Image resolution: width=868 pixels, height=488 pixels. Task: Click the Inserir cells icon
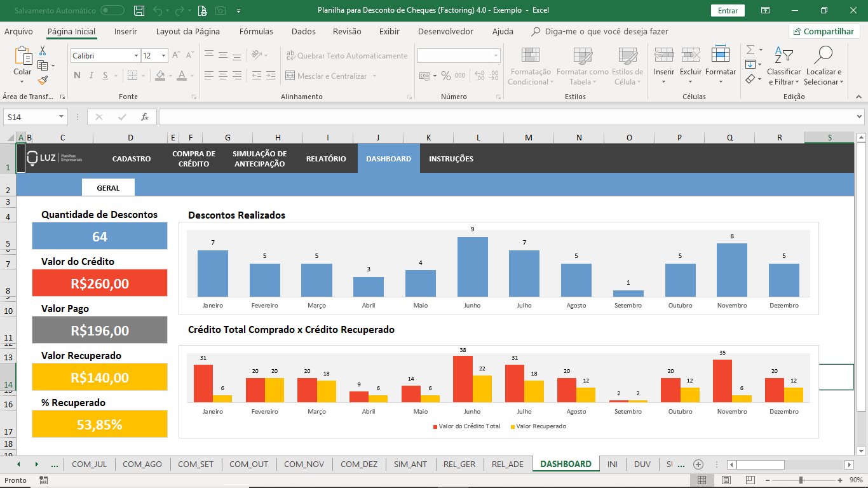[664, 55]
